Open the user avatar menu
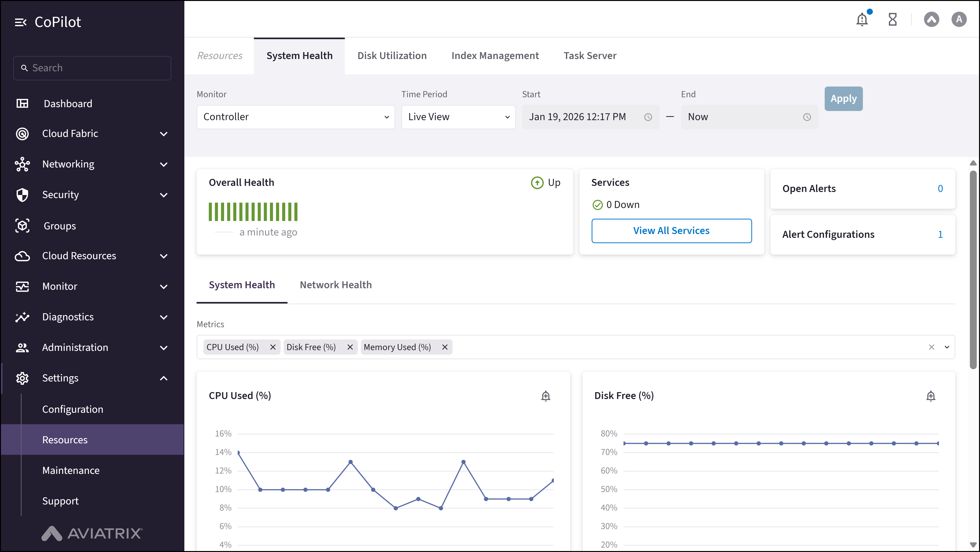The height and width of the screenshot is (552, 980). tap(959, 19)
